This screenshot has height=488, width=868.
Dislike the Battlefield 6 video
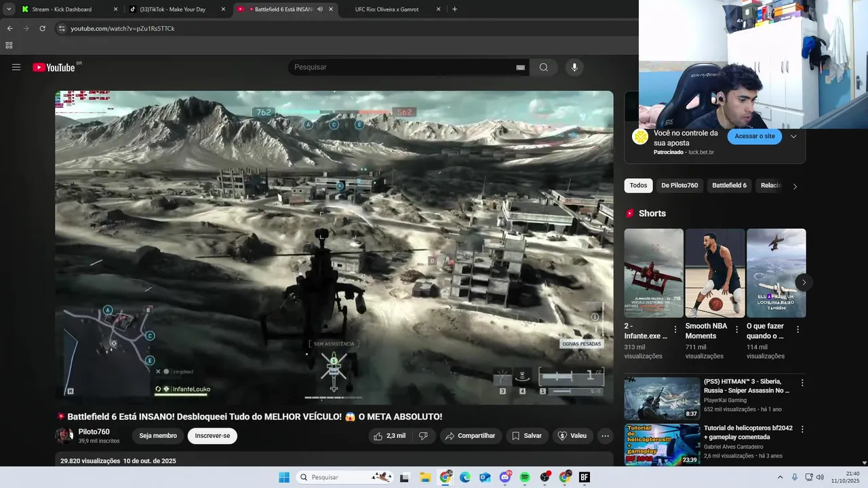pos(423,436)
